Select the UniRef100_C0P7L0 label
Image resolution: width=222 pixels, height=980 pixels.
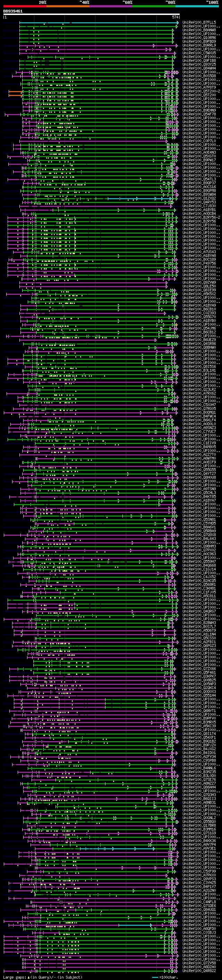(x=199, y=141)
